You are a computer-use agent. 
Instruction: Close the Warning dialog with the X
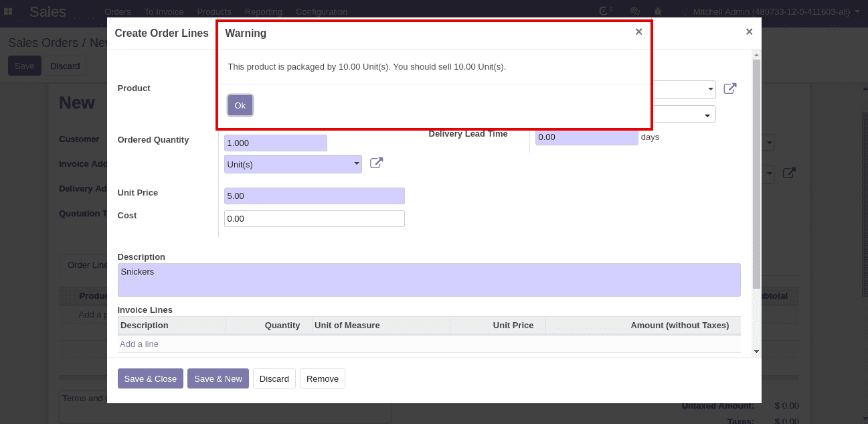coord(638,31)
